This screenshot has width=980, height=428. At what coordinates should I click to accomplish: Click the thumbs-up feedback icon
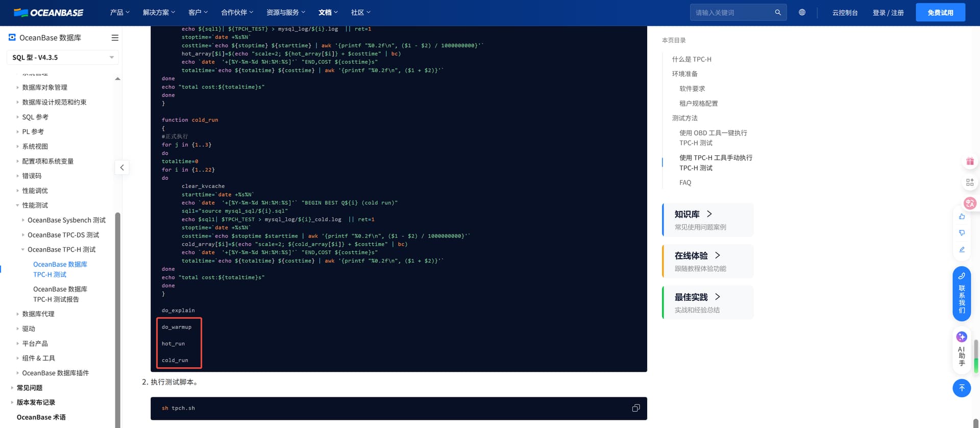point(962,217)
